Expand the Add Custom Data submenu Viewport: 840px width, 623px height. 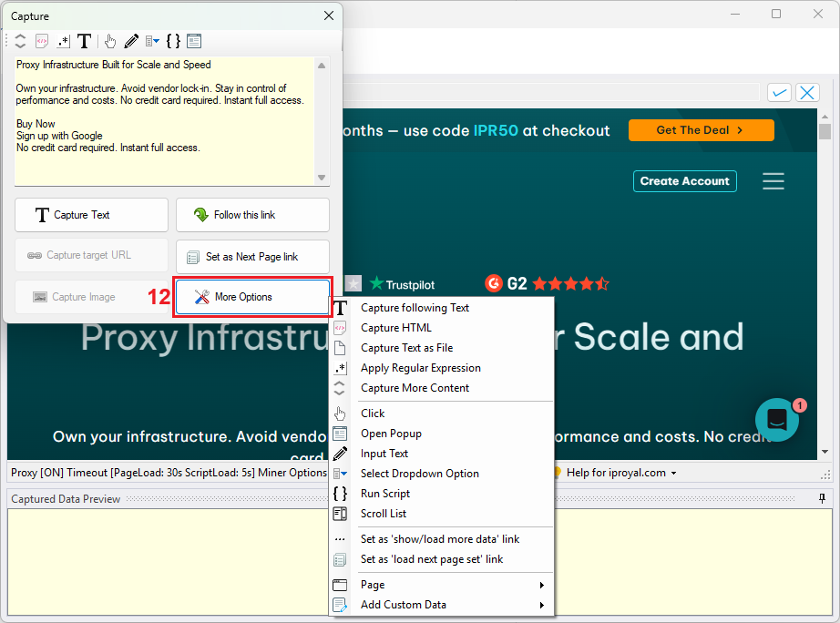[x=452, y=605]
